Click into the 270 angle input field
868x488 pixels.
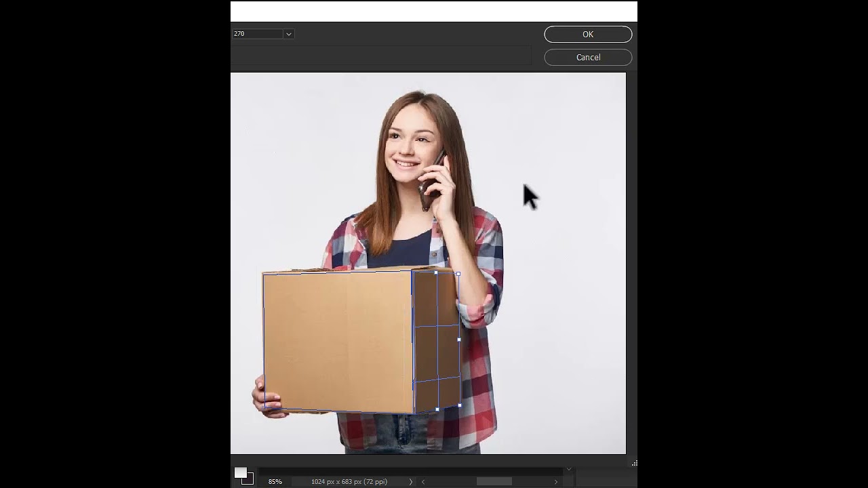pos(257,34)
